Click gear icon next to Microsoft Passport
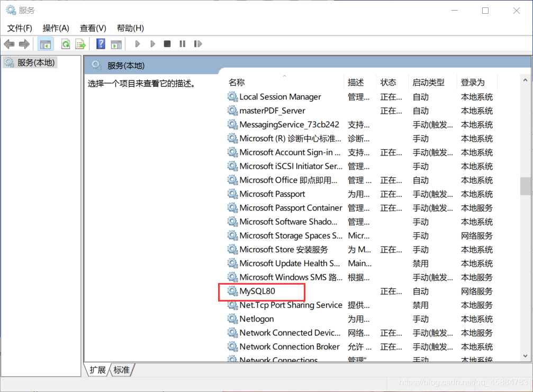The image size is (533, 392). (x=232, y=194)
